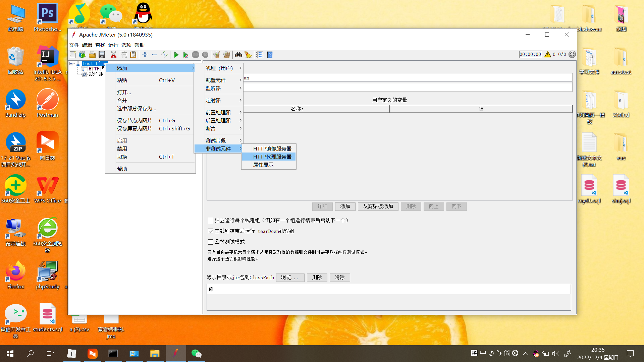Click the Open file folder icon

pyautogui.click(x=92, y=55)
